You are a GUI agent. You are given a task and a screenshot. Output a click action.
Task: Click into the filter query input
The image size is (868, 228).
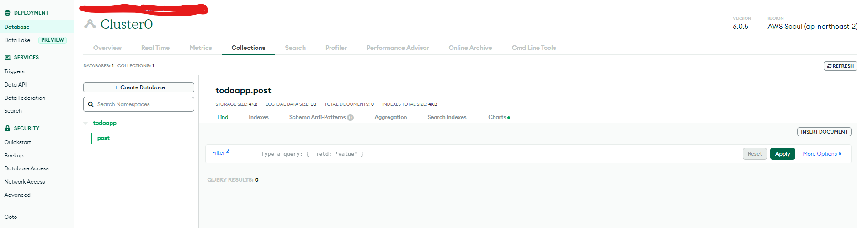coord(498,154)
